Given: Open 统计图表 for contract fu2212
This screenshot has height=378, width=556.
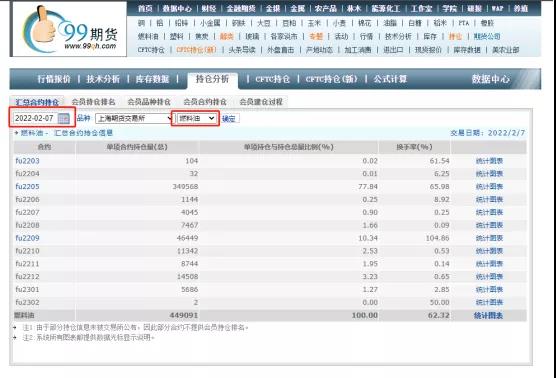Looking at the screenshot, I should [x=489, y=277].
